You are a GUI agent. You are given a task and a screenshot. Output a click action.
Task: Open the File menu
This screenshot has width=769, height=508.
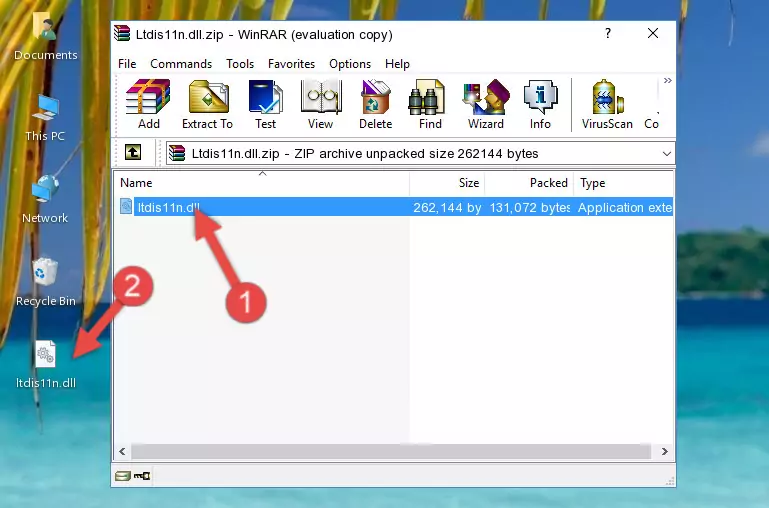coord(127,64)
